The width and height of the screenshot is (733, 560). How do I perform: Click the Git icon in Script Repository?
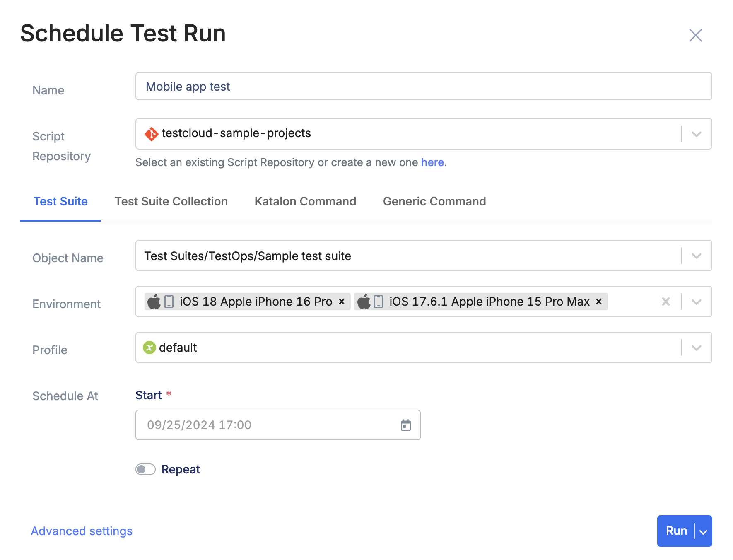pyautogui.click(x=151, y=134)
